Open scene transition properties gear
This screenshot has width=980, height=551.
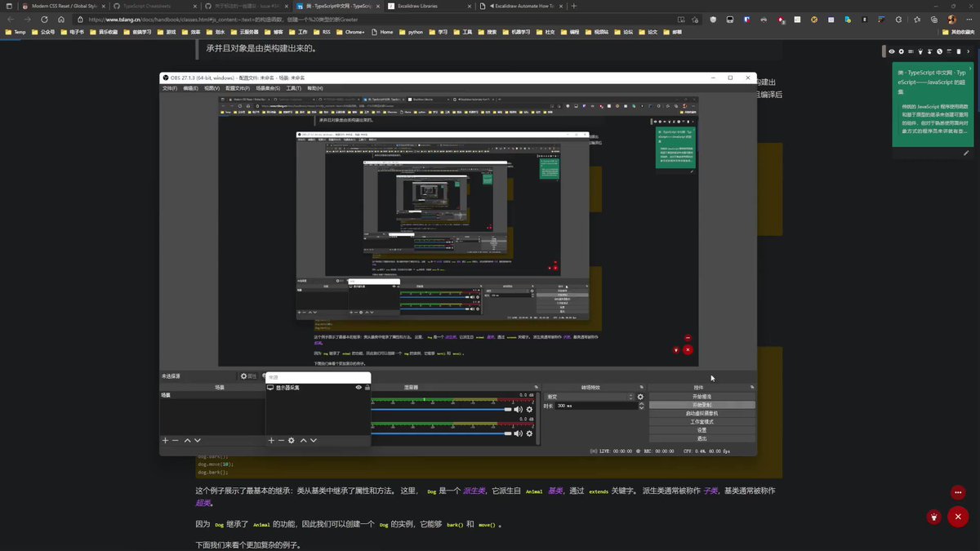click(x=640, y=397)
